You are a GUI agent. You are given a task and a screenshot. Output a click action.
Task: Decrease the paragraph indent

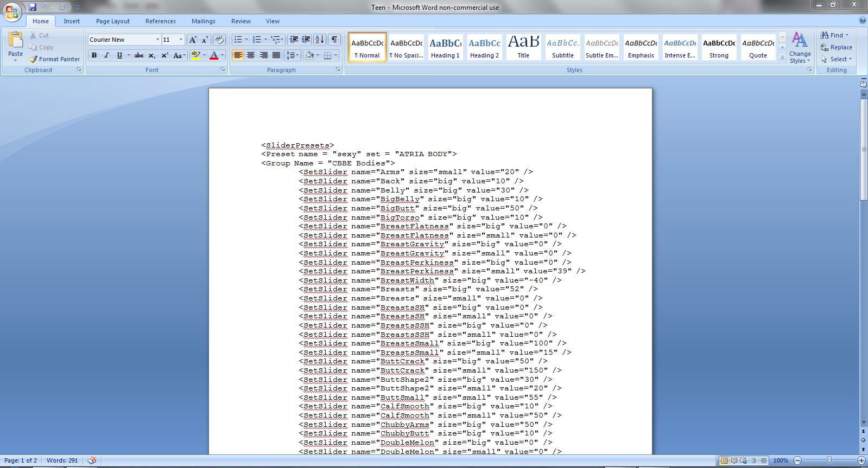[294, 40]
